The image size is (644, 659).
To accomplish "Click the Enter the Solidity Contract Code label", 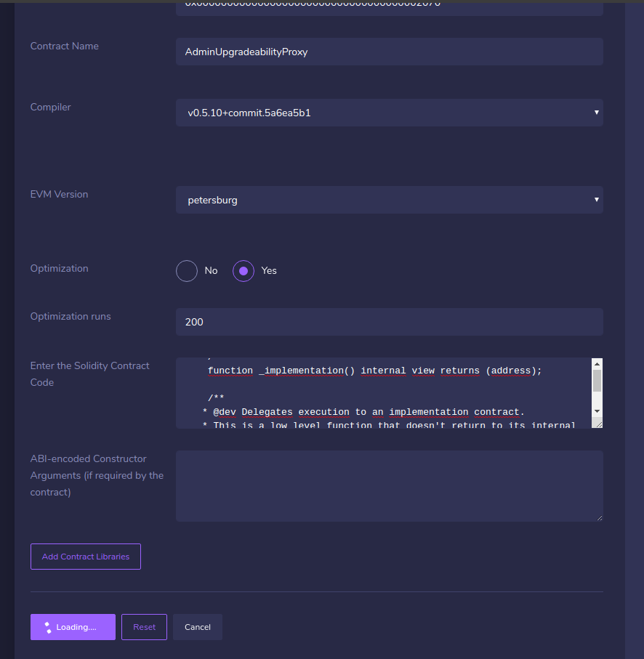I will coord(89,374).
